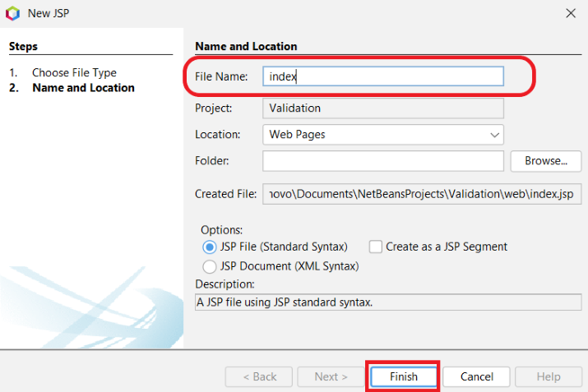This screenshot has width=588, height=392.
Task: Cancel the New JSP wizard
Action: point(476,376)
